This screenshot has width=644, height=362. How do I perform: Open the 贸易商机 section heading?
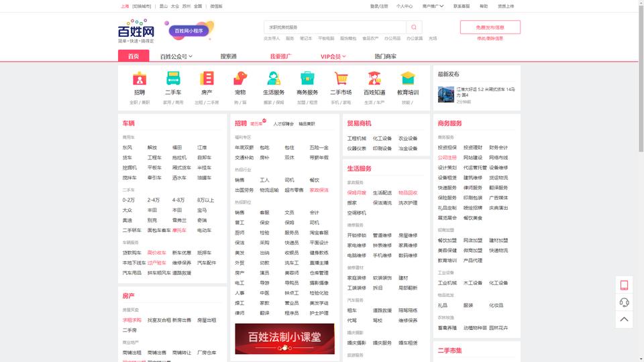pos(359,123)
